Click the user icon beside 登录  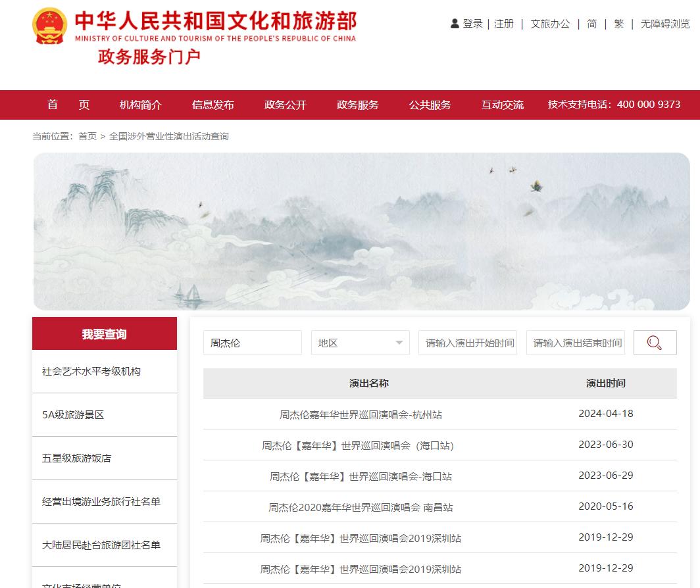click(x=455, y=24)
